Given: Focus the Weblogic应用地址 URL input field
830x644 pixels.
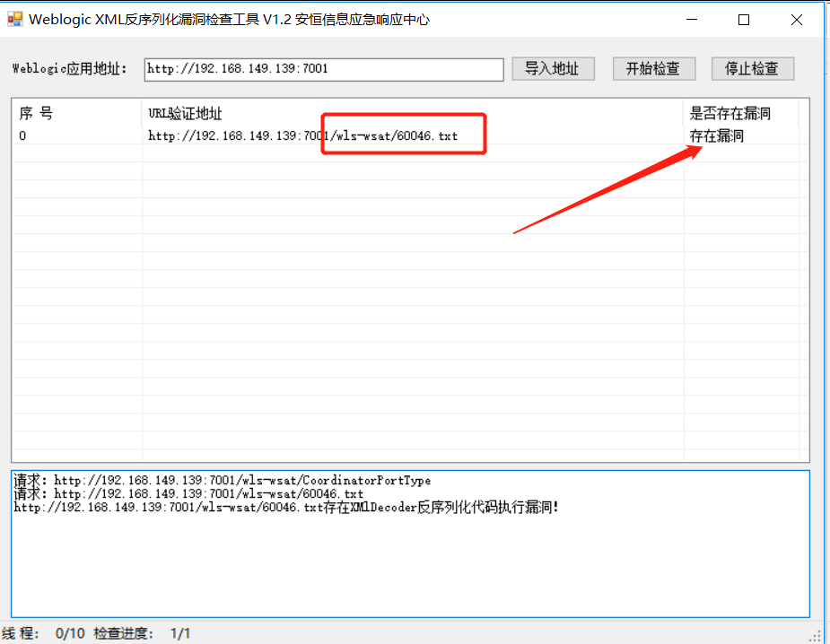Looking at the screenshot, I should (323, 69).
